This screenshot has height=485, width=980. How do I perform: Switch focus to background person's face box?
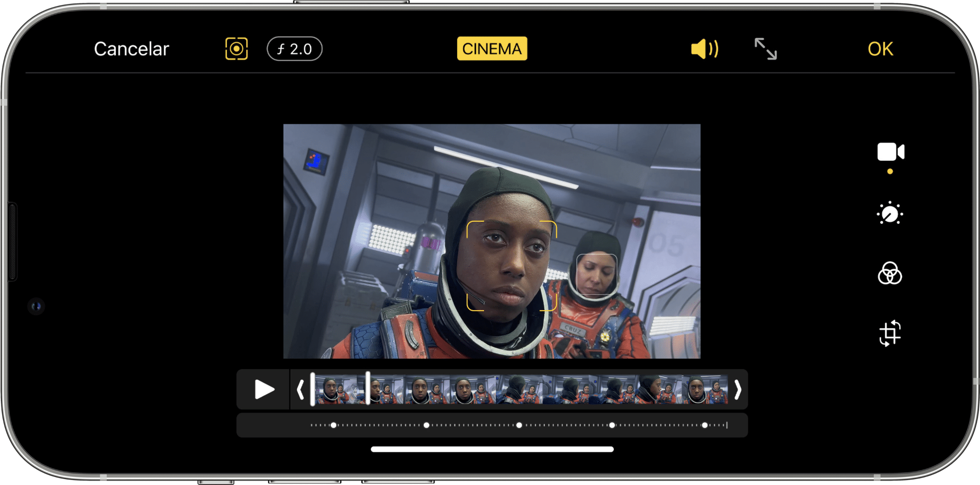tap(597, 275)
